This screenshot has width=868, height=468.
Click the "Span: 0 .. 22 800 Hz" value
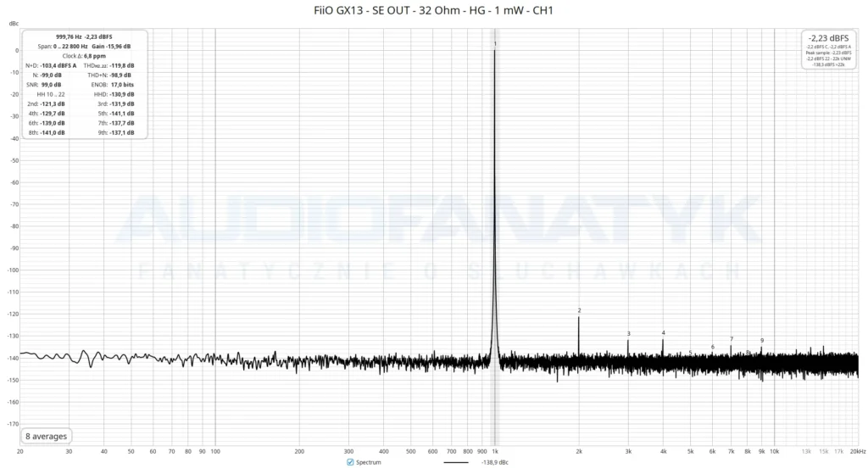63,47
